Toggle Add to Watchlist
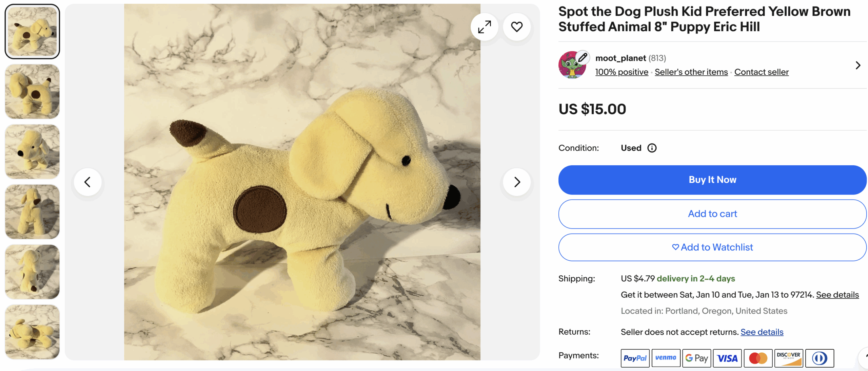Screen dimensions: 868x371 712,247
